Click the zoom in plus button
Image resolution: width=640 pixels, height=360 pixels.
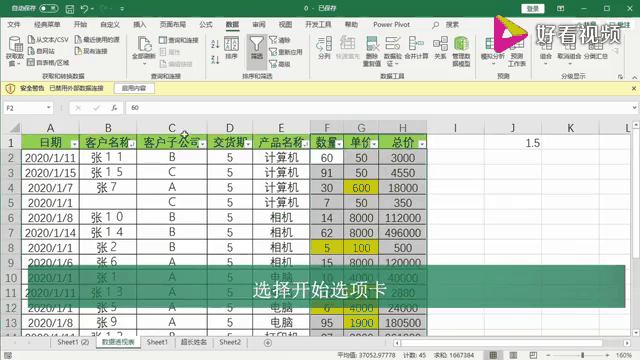pyautogui.click(x=607, y=355)
